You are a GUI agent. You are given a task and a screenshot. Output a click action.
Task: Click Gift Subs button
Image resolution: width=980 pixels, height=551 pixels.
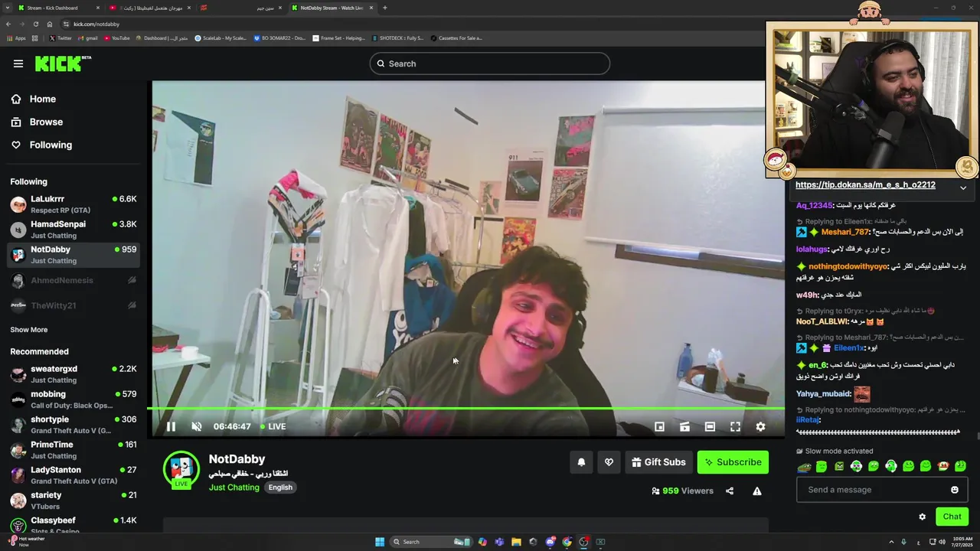(x=658, y=462)
